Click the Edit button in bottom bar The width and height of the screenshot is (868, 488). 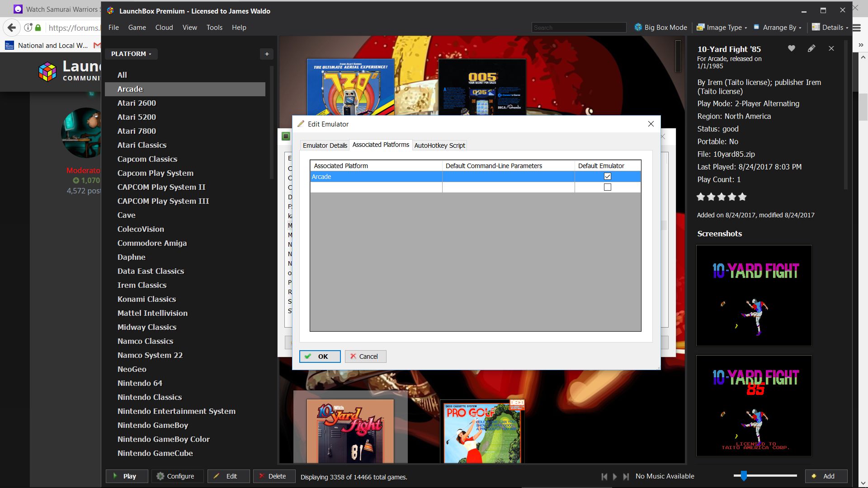(228, 476)
